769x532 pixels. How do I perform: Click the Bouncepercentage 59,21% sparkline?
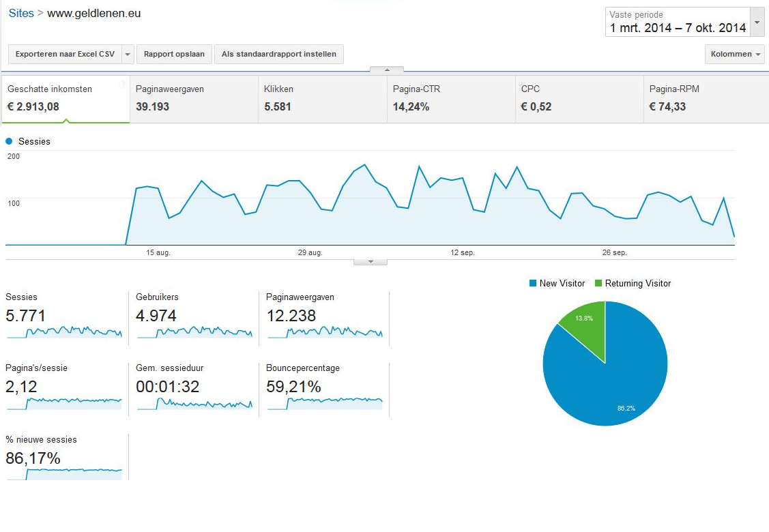point(325,404)
